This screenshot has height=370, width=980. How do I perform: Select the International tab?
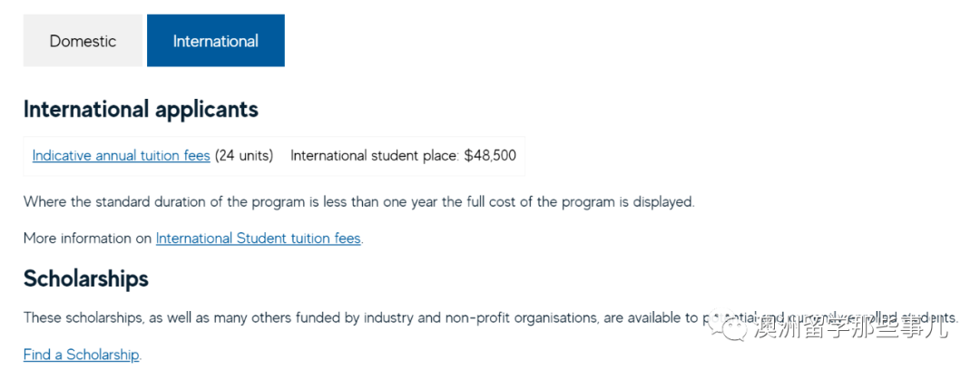[x=215, y=41]
